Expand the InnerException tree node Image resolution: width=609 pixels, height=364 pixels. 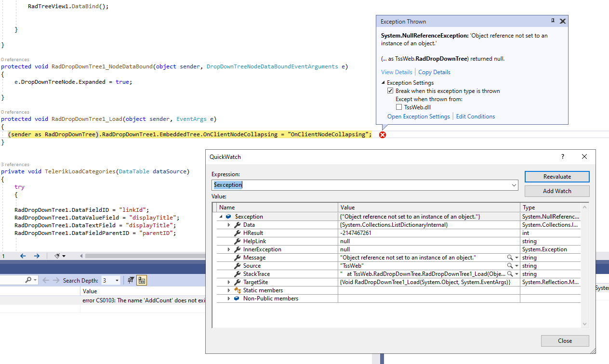tap(229, 249)
